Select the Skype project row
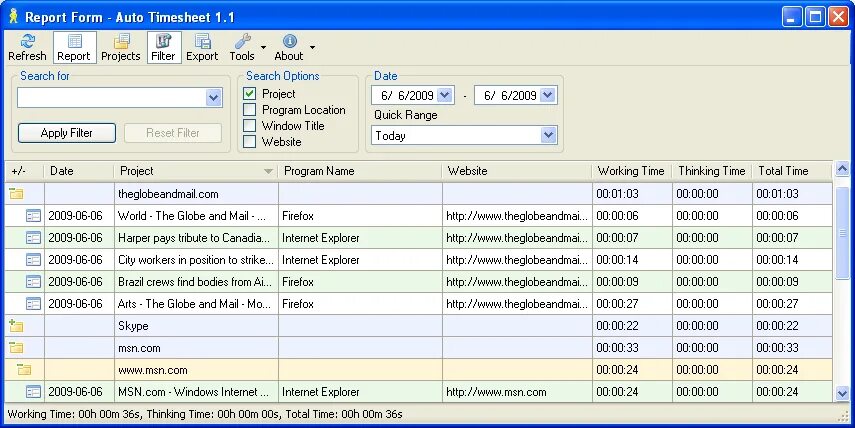This screenshot has height=428, width=855. tap(419, 325)
